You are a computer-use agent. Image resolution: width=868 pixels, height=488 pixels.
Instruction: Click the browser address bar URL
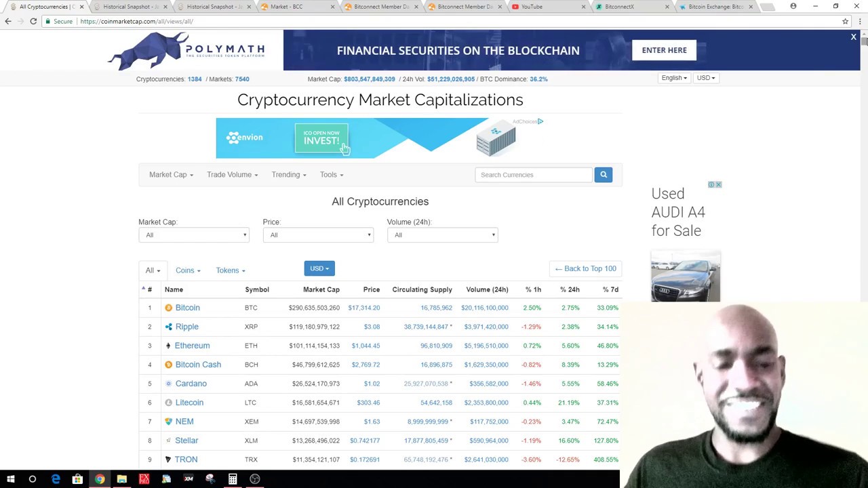(136, 21)
